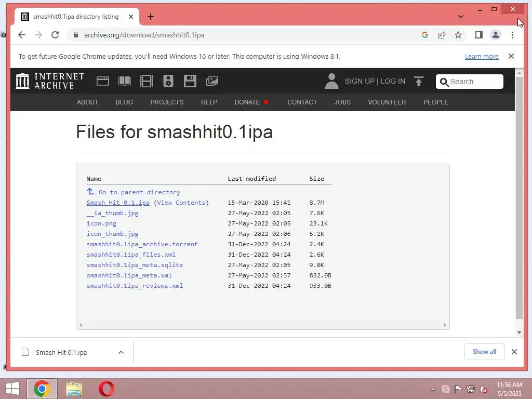Open __ia_thumb.jpg file
Image resolution: width=532 pixels, height=399 pixels.
click(x=113, y=213)
